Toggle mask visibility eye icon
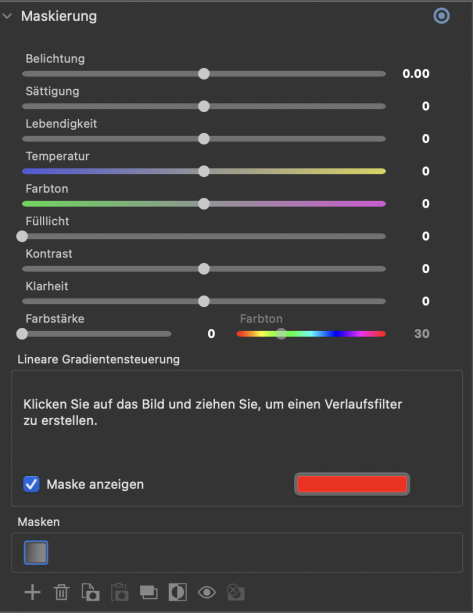This screenshot has width=473, height=613. coord(207,592)
